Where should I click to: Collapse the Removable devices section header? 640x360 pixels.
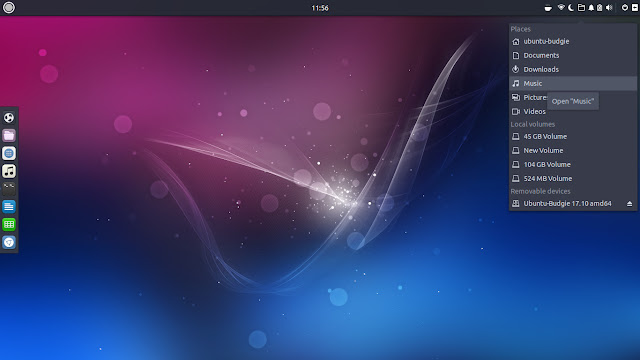(x=540, y=191)
